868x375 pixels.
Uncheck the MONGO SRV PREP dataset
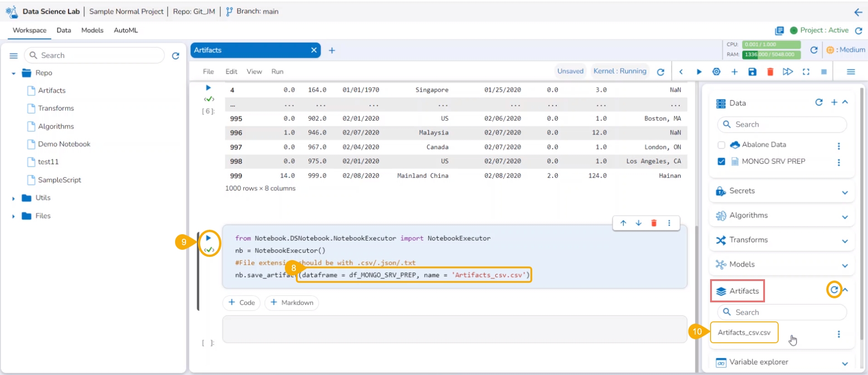pos(721,162)
